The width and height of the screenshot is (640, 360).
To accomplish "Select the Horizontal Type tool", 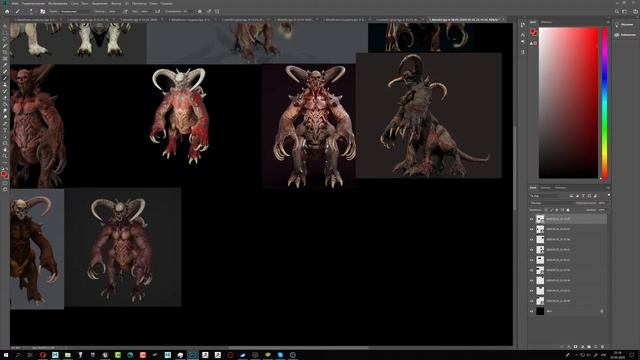I will [5, 130].
